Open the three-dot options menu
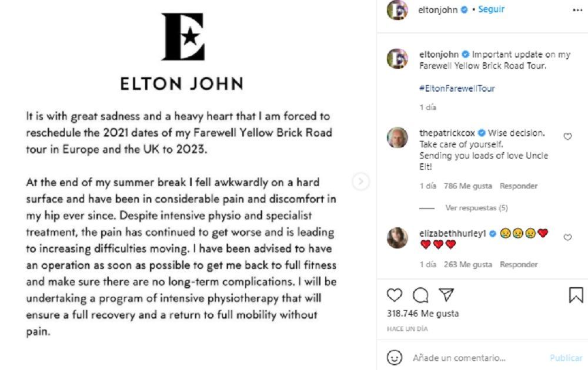Image resolution: width=588 pixels, height=370 pixels. click(577, 10)
